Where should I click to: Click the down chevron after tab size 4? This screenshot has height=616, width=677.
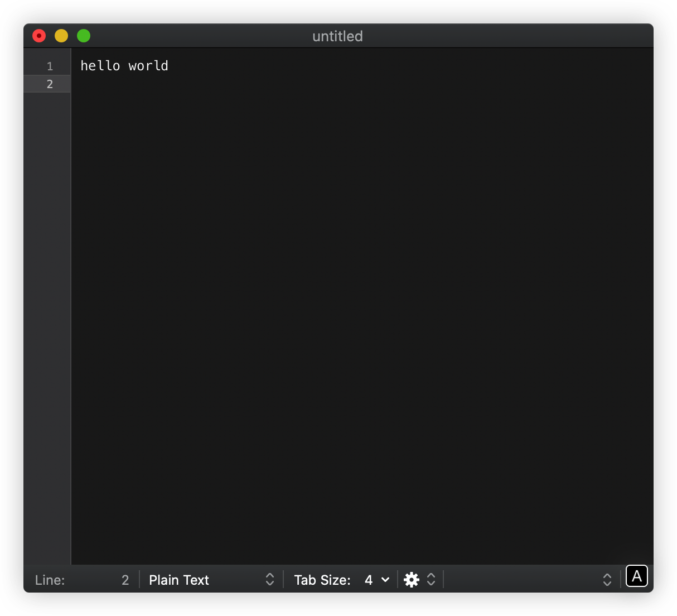pos(385,580)
